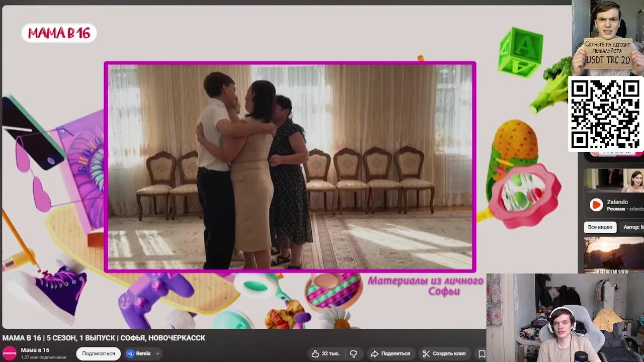
Task: Click the Zalando orange play logo
Action: tap(596, 205)
